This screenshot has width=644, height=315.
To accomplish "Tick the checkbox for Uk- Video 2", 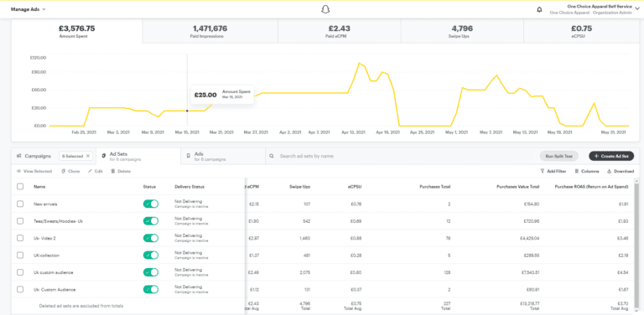I will point(20,238).
